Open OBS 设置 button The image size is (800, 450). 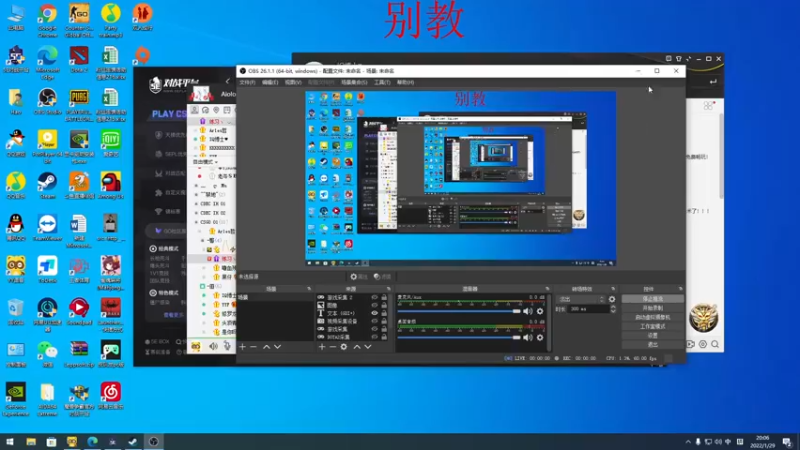tap(653, 336)
